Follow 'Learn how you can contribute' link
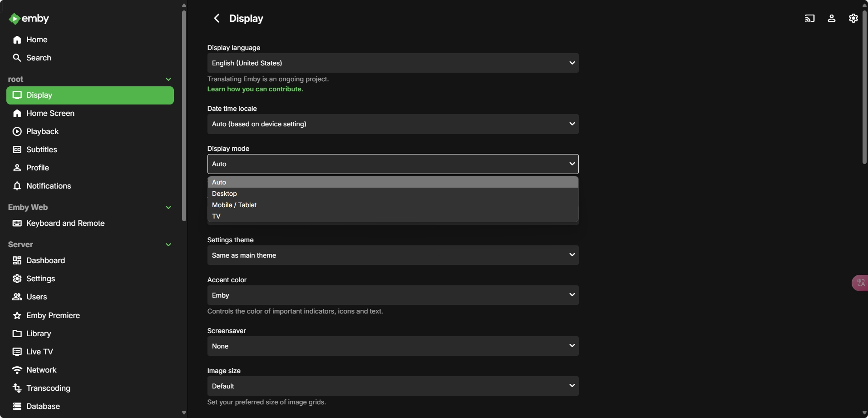The height and width of the screenshot is (418, 868). tap(255, 90)
